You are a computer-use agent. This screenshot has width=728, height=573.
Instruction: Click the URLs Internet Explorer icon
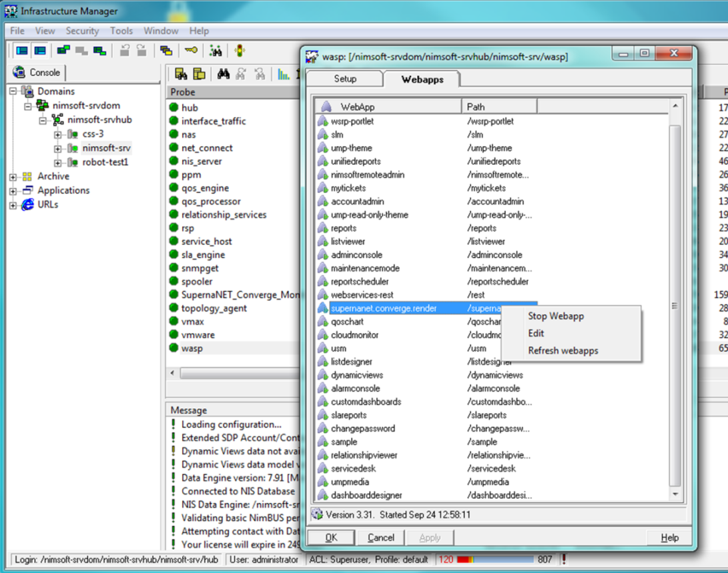pos(28,204)
